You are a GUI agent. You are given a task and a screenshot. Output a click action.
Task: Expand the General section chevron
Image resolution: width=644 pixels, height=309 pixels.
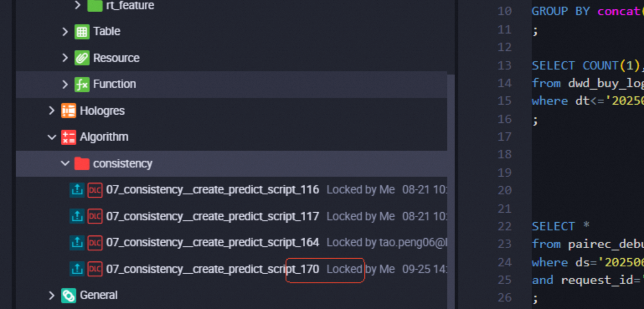point(52,295)
